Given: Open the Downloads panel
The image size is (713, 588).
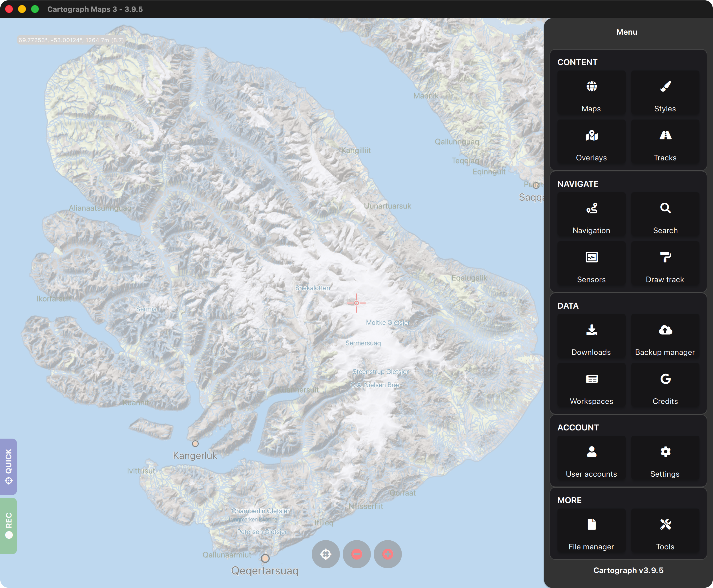Looking at the screenshot, I should click(591, 337).
